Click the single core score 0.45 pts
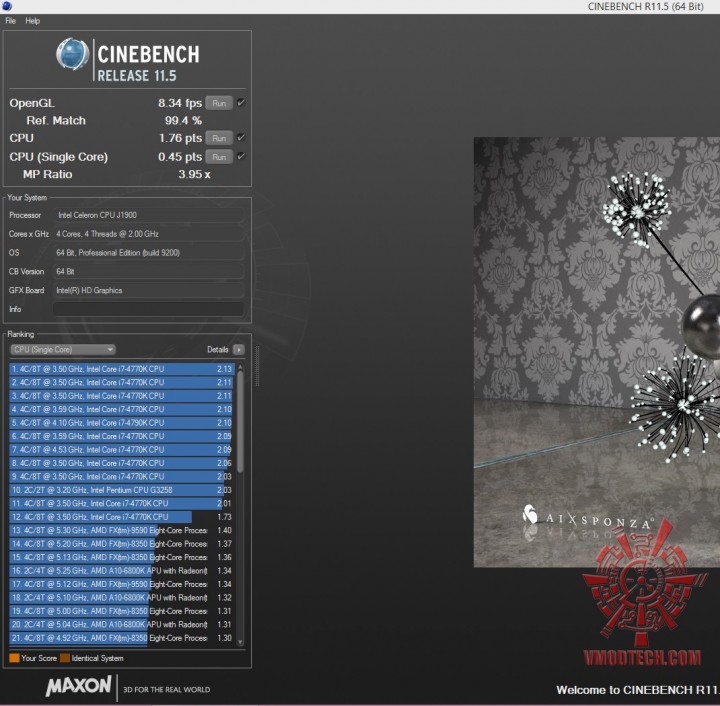720x706 pixels. 180,157
